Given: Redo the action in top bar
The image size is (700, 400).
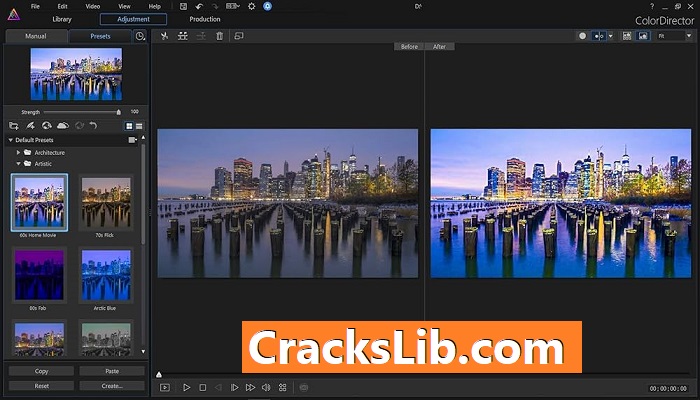Looking at the screenshot, I should tap(215, 6).
